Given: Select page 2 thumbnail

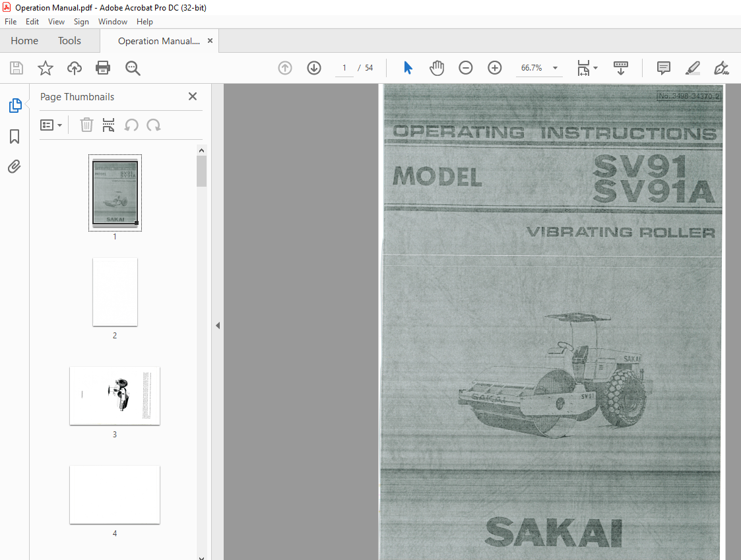Looking at the screenshot, I should [x=115, y=292].
